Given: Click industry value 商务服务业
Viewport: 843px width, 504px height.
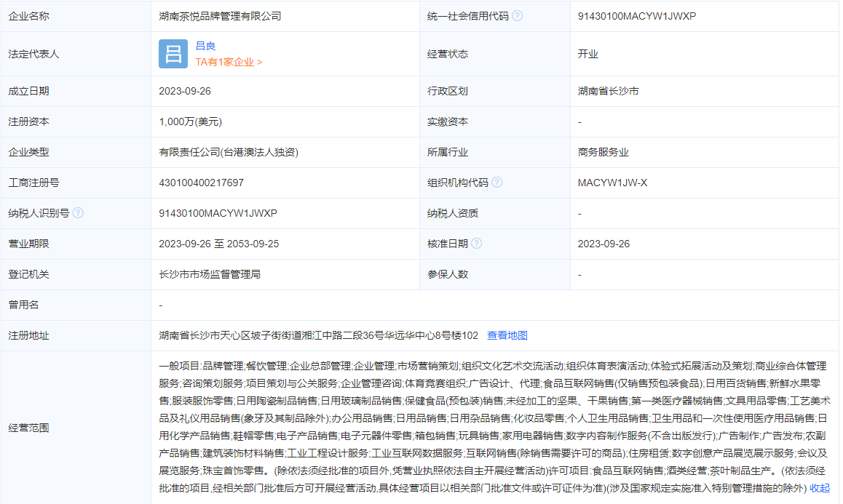Looking at the screenshot, I should click(603, 152).
